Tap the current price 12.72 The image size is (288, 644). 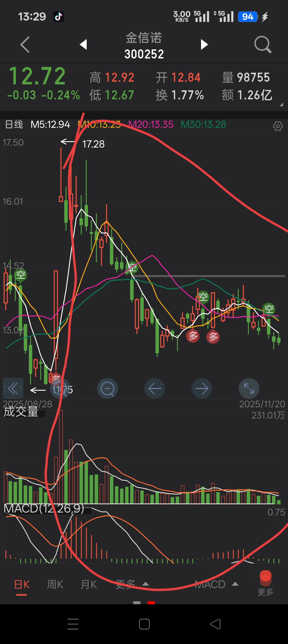(x=37, y=76)
